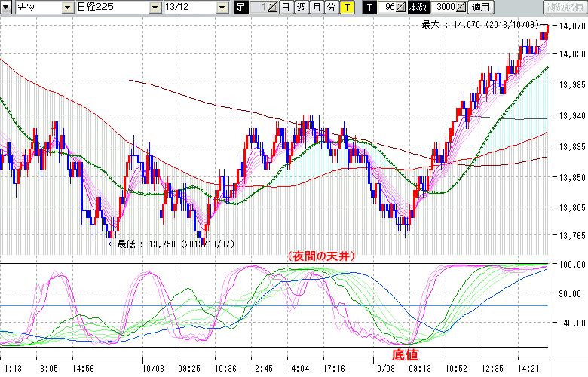Click the 最大 14,070 high marker label

481,24
